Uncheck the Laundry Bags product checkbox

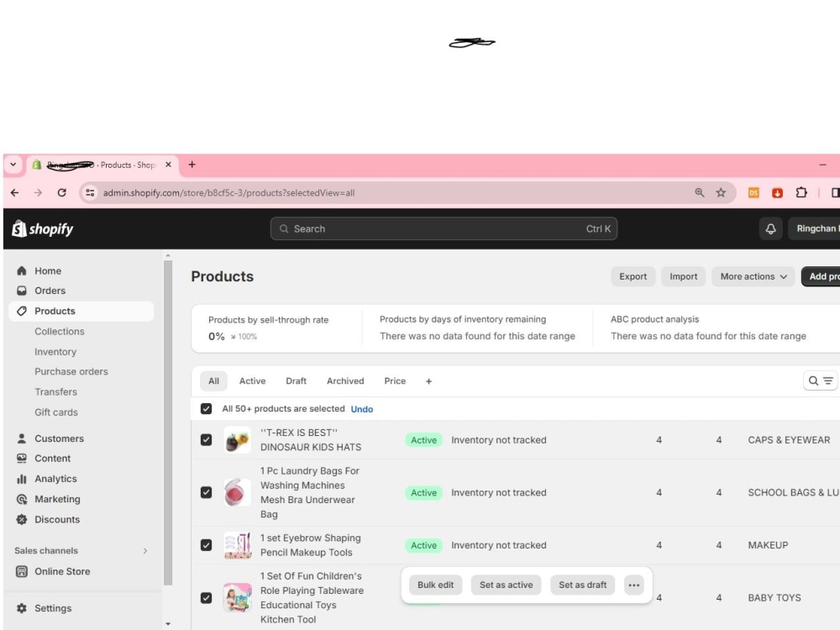pos(207,492)
